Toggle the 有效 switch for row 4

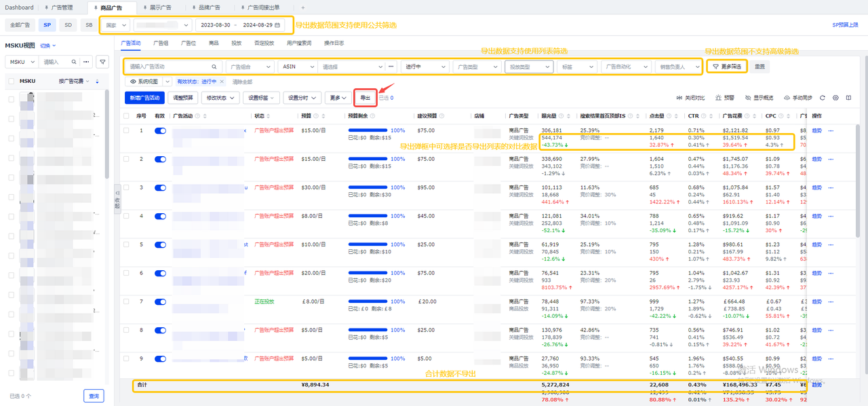tap(160, 216)
